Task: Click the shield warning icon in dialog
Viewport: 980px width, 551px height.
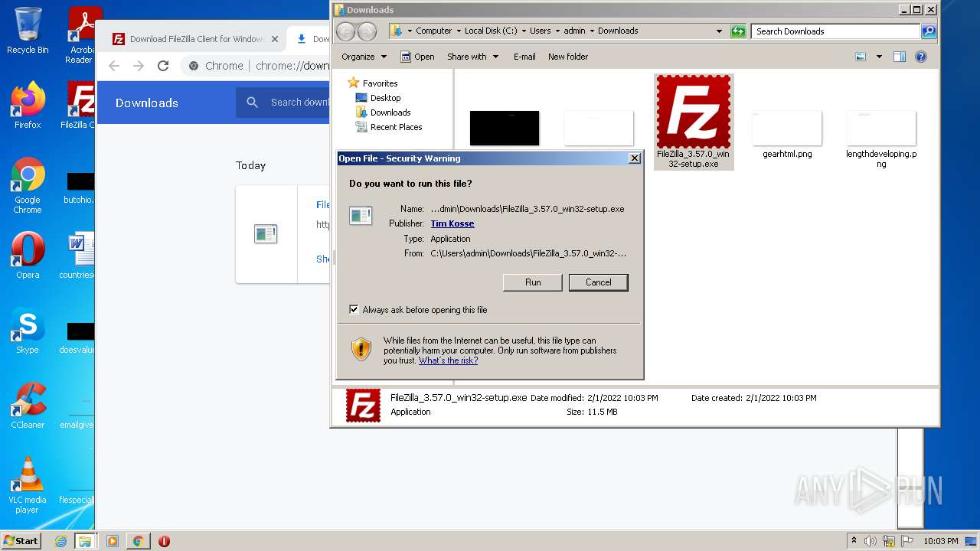Action: [361, 350]
